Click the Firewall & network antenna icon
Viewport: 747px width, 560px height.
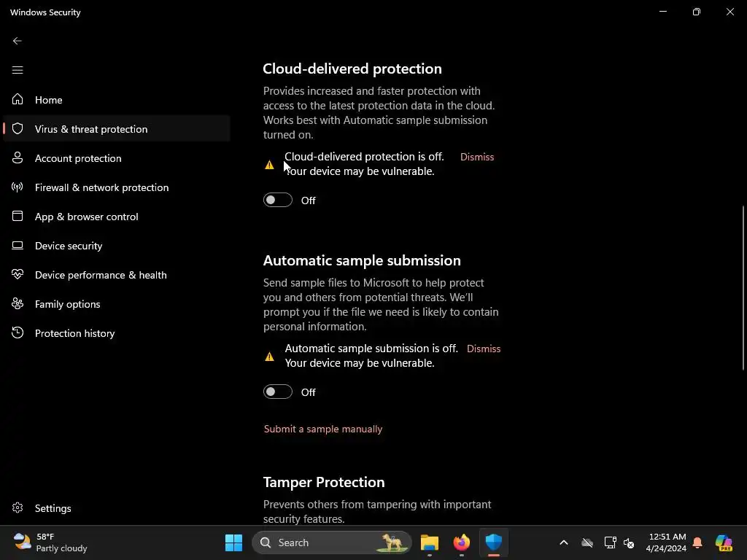tap(18, 187)
